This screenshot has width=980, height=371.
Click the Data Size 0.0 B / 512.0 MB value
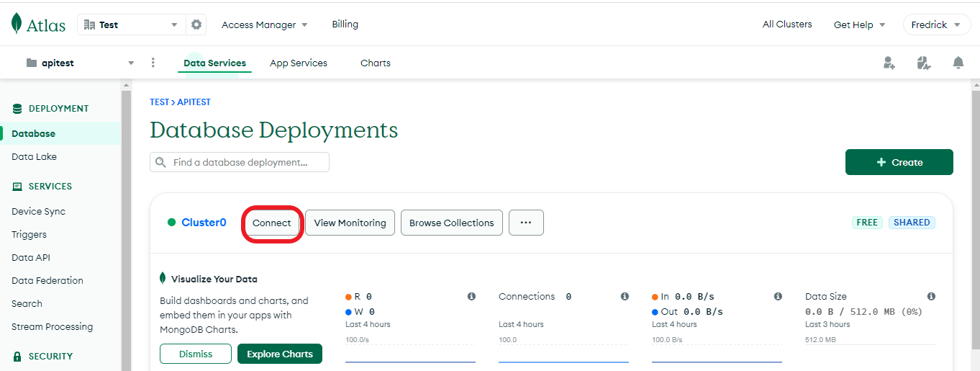tap(863, 312)
